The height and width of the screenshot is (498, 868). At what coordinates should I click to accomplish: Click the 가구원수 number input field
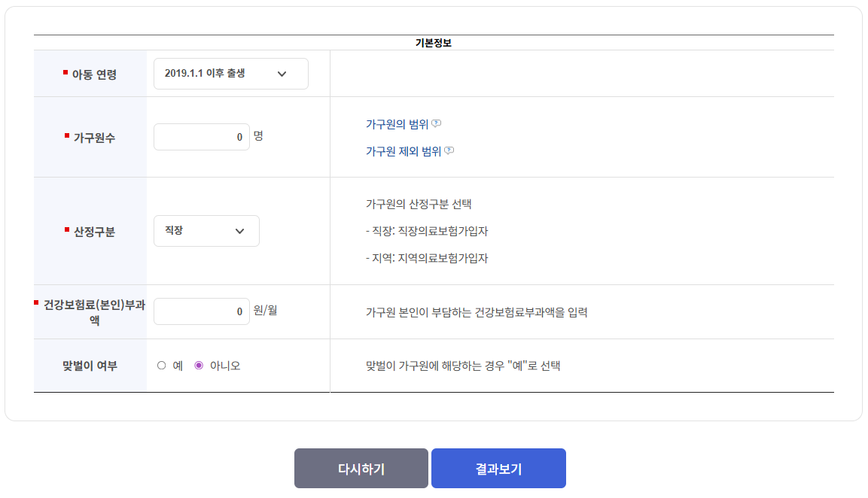(201, 136)
